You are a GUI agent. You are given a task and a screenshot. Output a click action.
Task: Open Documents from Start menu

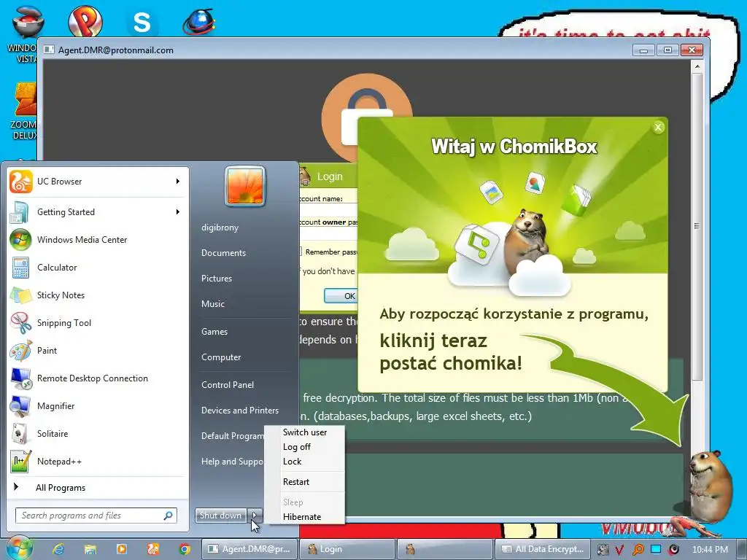tap(223, 253)
